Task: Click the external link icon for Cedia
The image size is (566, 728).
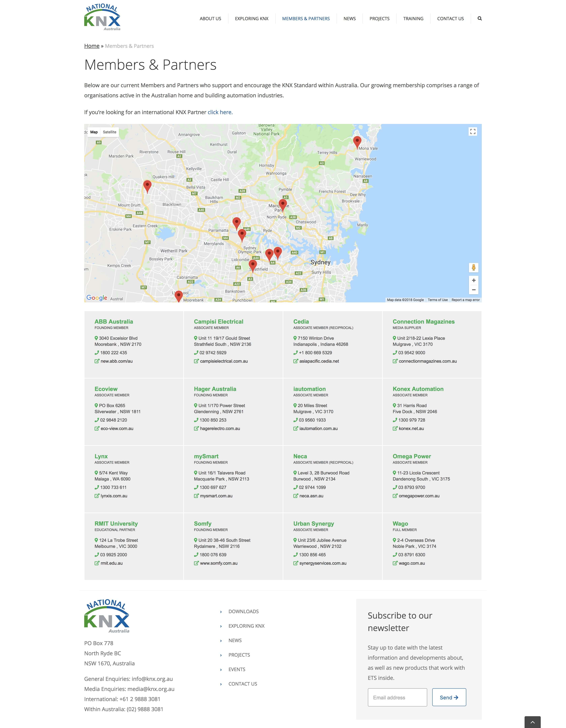Action: point(295,361)
